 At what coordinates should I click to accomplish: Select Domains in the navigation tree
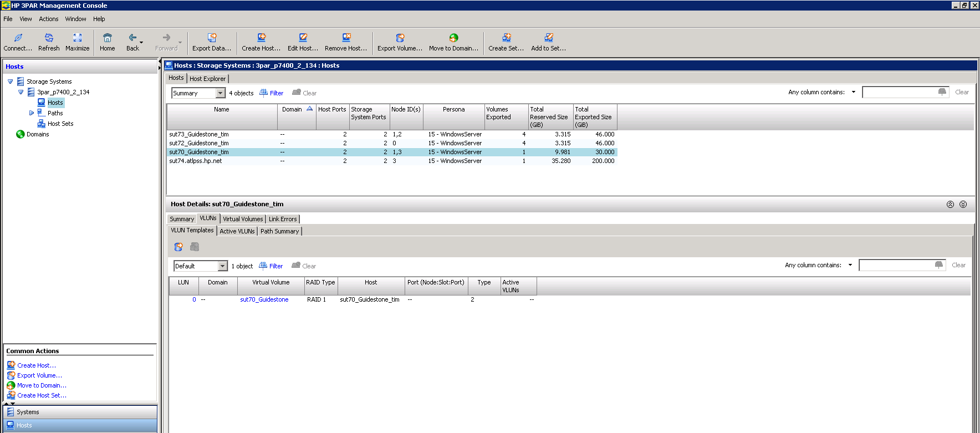[x=38, y=134]
